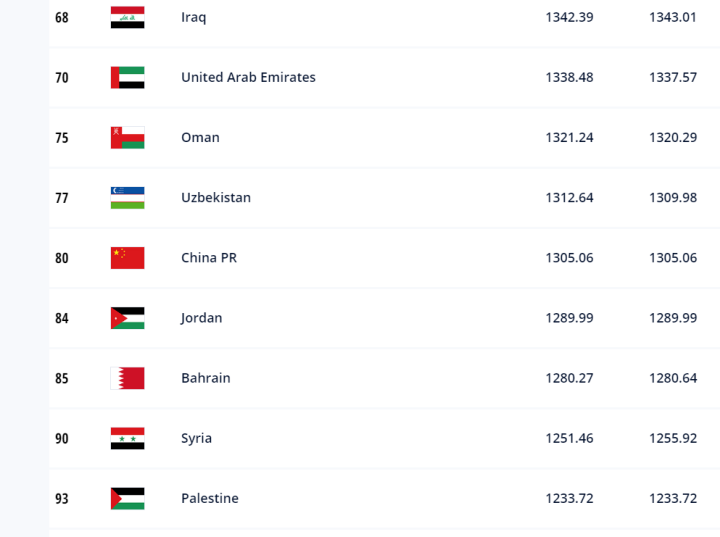This screenshot has height=537, width=720.
Task: Click Syria's previous points value 1255.92
Action: click(673, 438)
